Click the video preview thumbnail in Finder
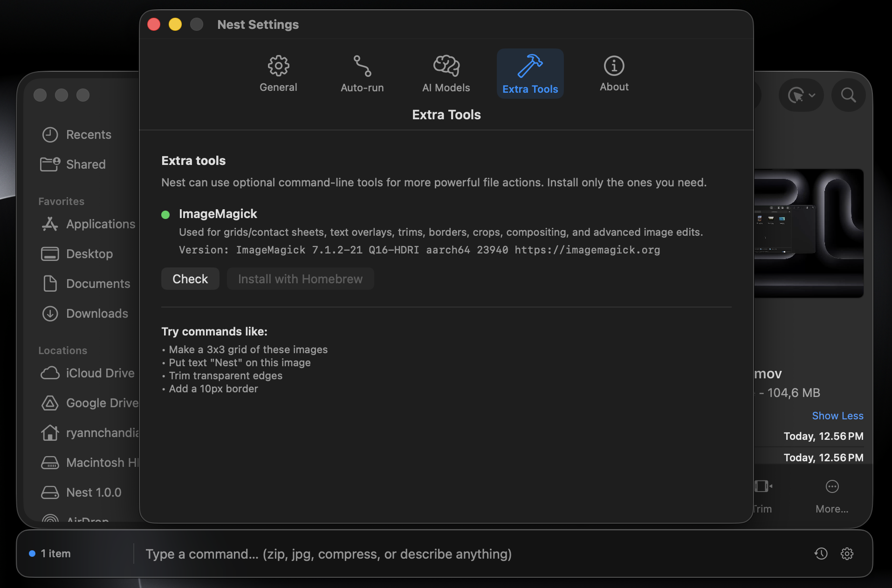Viewport: 892px width, 588px height. (x=809, y=233)
